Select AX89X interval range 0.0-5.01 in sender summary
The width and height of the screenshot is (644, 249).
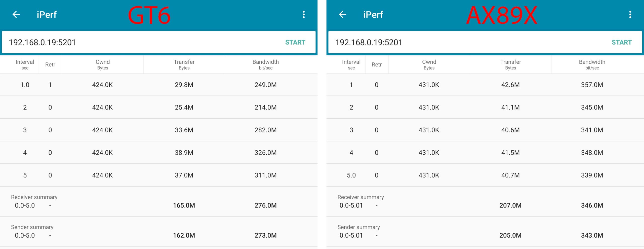[351, 235]
